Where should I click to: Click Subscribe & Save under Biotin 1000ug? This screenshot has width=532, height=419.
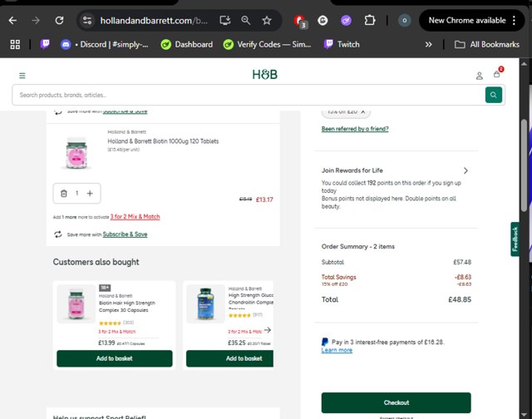pyautogui.click(x=125, y=234)
